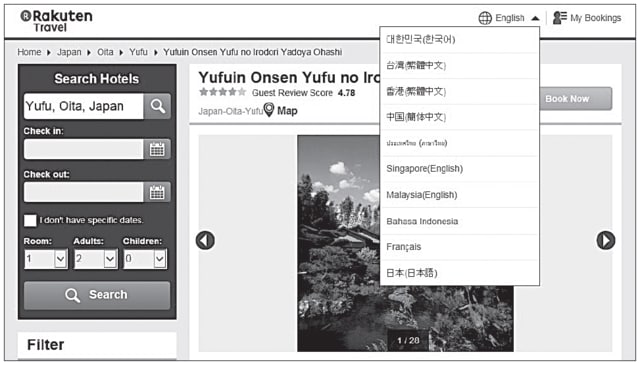Show next photo with right arrow
Screen dimensions: 640x365
[x=606, y=240]
